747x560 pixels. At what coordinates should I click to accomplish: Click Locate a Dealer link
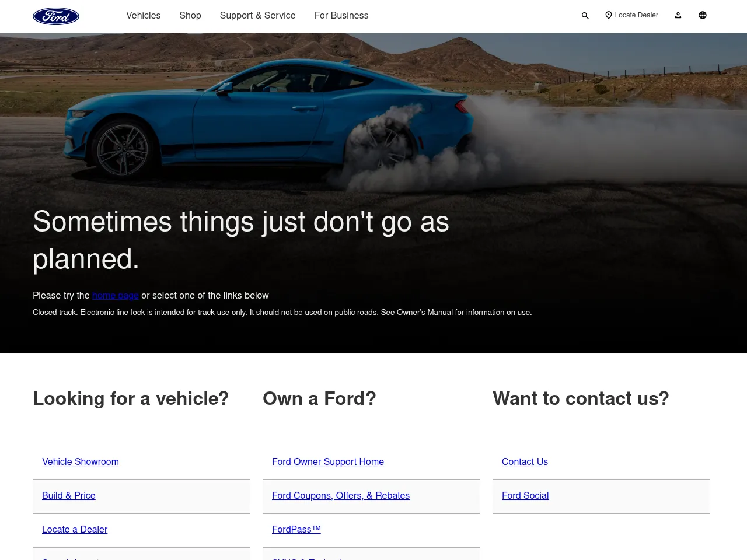pyautogui.click(x=75, y=530)
